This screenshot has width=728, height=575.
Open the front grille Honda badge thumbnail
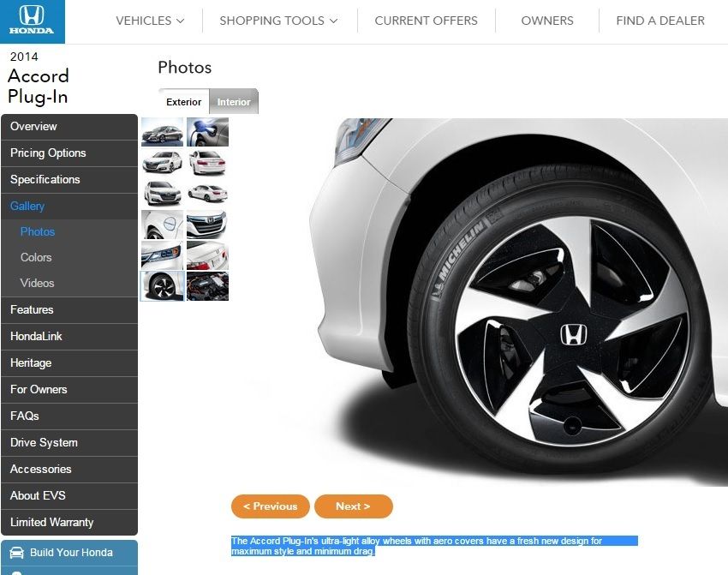pos(207,225)
